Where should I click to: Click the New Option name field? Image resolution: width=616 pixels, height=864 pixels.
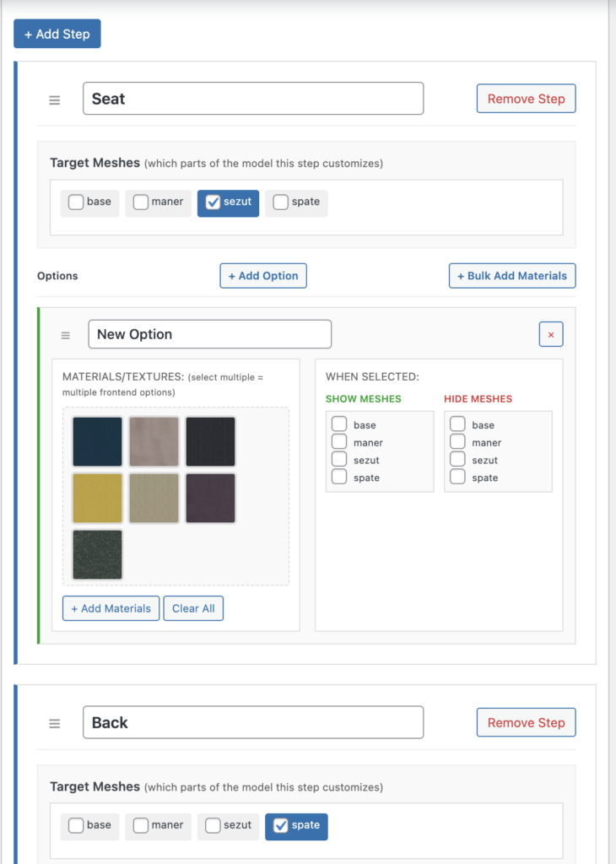[x=209, y=334]
